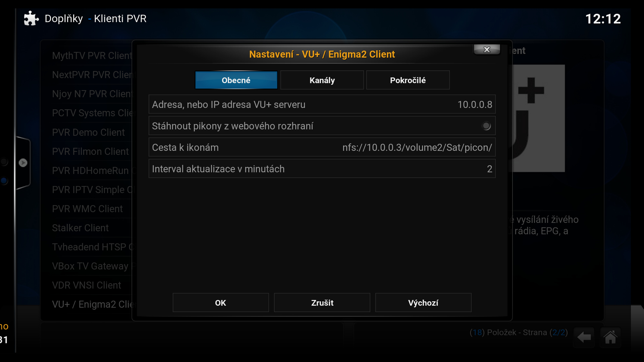Adjust Interval aktualizace v minutách value
This screenshot has height=362, width=644.
tap(322, 169)
